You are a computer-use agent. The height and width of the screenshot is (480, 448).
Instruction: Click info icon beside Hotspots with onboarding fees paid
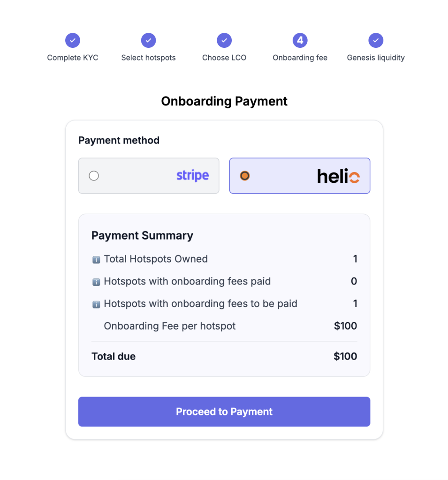point(96,282)
